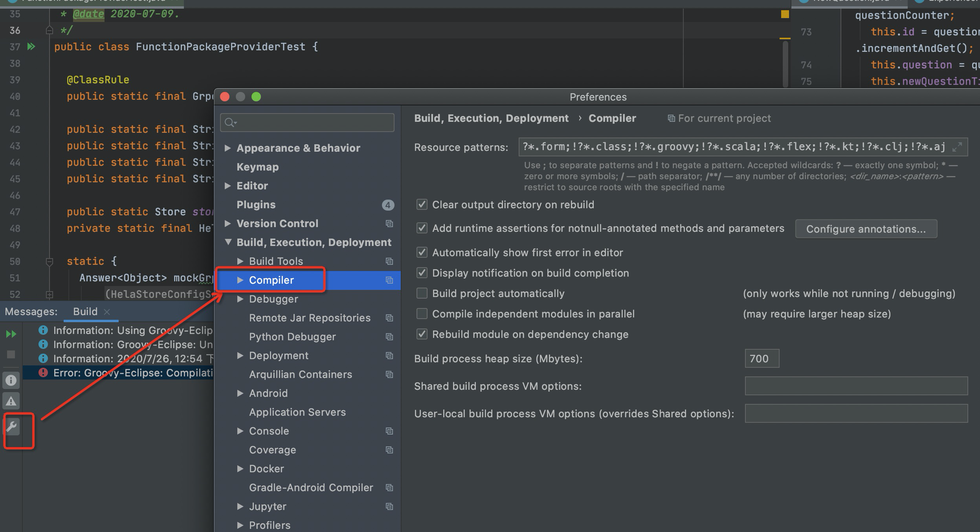
Task: Collapse Build, Execution, Deployment section
Action: click(x=228, y=242)
